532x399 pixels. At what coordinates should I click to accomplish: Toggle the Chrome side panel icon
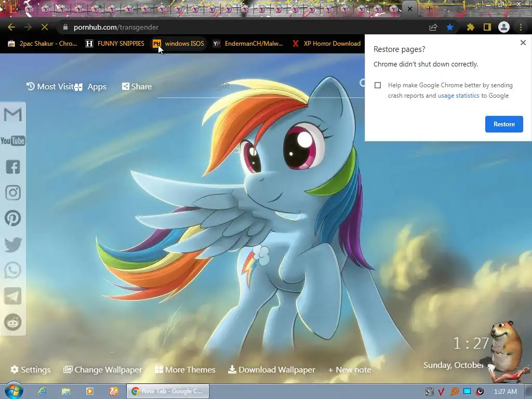pos(487,27)
